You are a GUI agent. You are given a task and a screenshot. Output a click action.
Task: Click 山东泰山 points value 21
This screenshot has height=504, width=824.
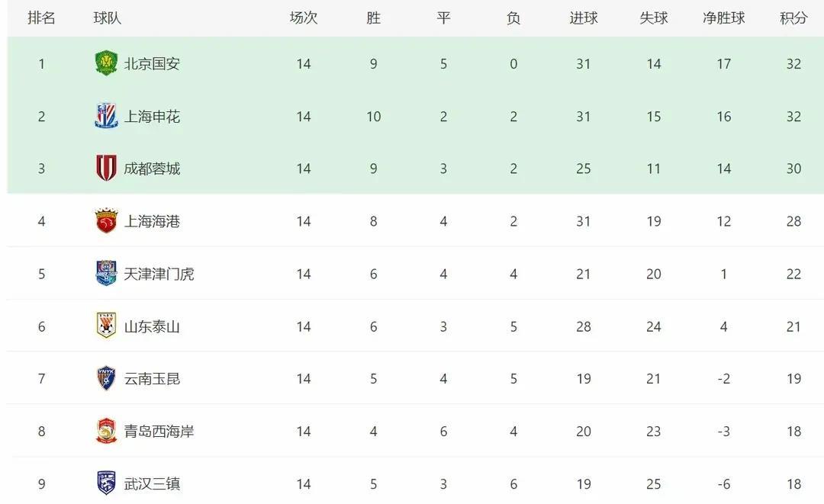coord(793,326)
